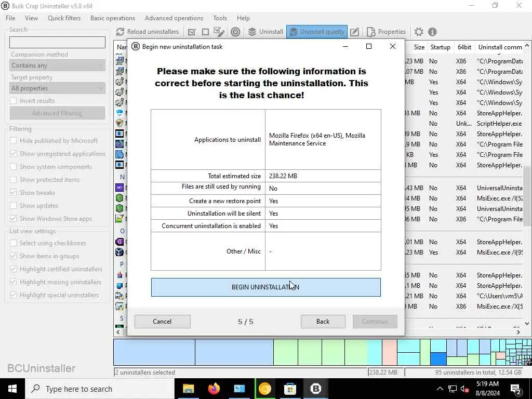Click the 64bit column header
This screenshot has width=532, height=399.
[x=464, y=47]
